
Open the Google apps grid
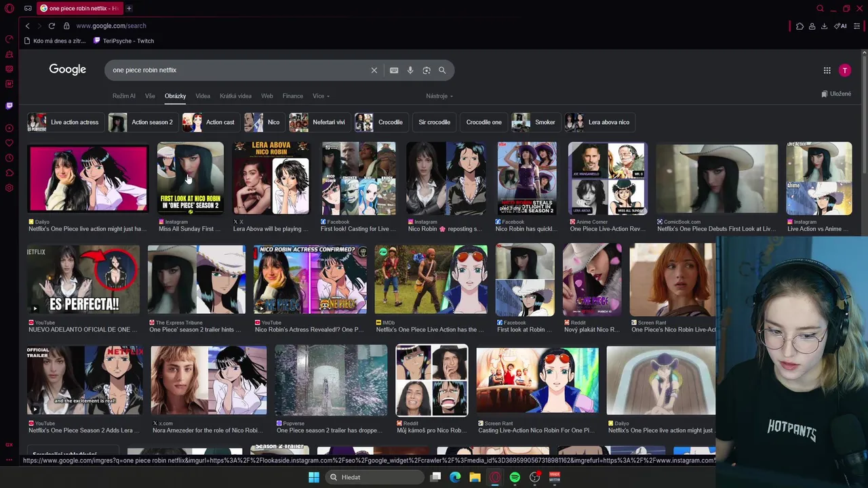pos(827,70)
